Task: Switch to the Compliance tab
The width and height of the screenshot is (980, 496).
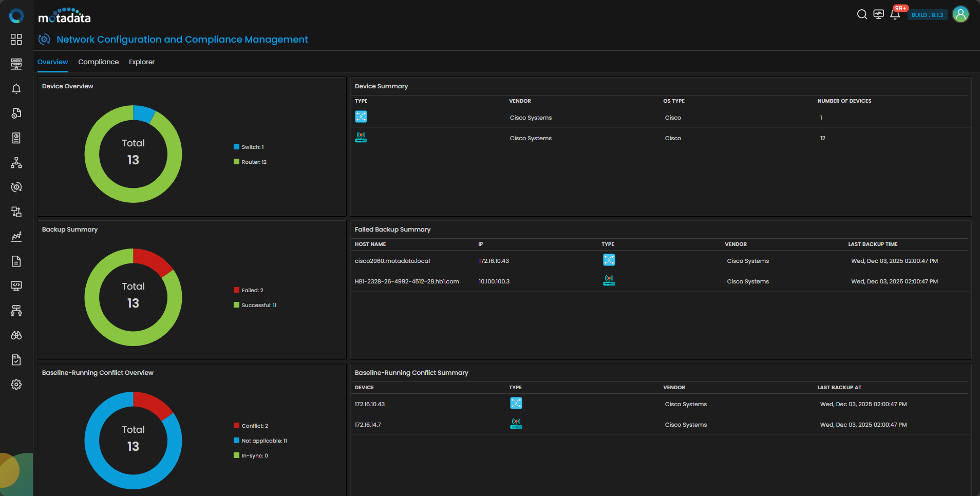Action: click(x=98, y=62)
